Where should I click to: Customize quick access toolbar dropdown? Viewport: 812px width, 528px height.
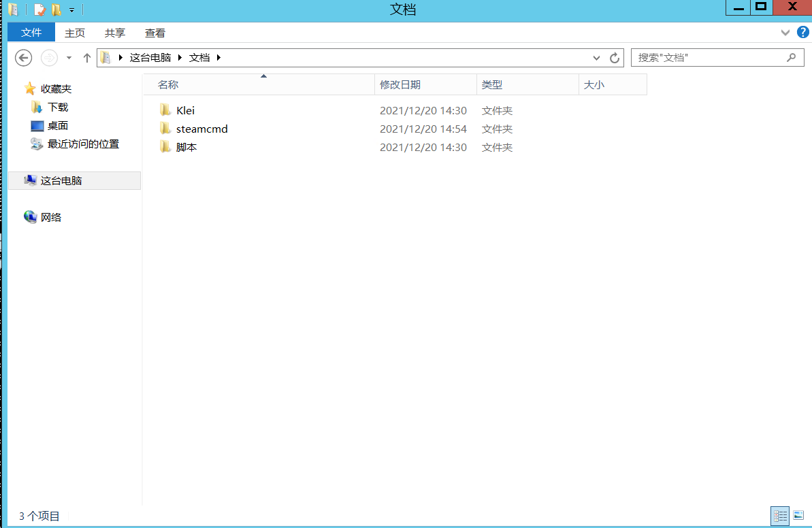(71, 10)
